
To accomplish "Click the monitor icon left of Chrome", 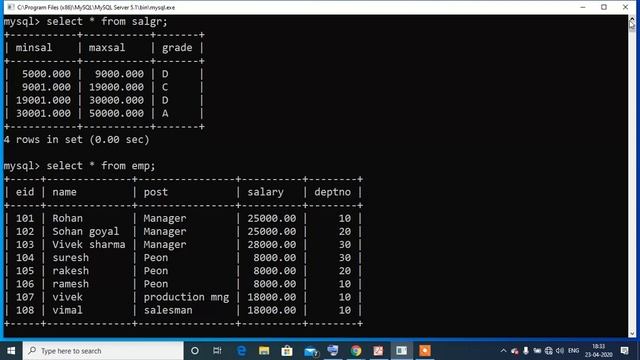I will [x=333, y=351].
